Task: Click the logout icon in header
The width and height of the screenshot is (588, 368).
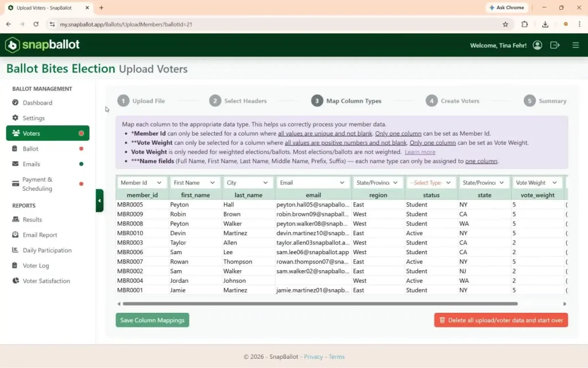Action: (x=555, y=45)
